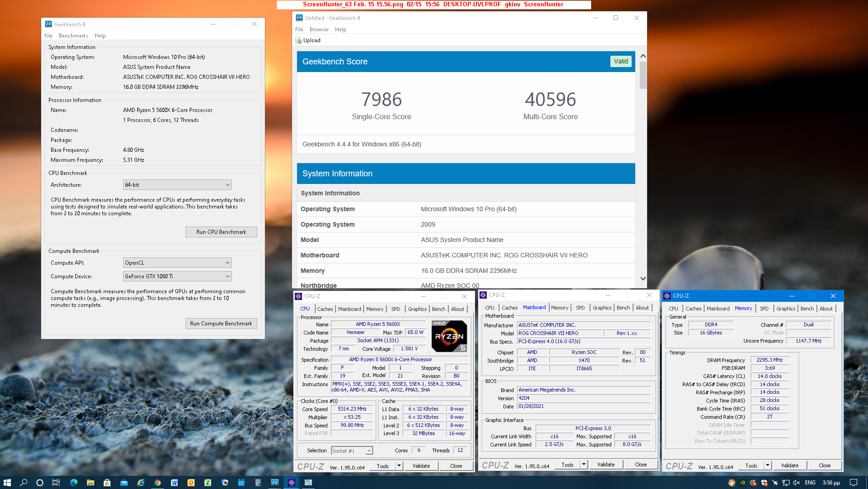Launch Internet Explorer from taskbar
868x489 pixels.
coord(141,483)
